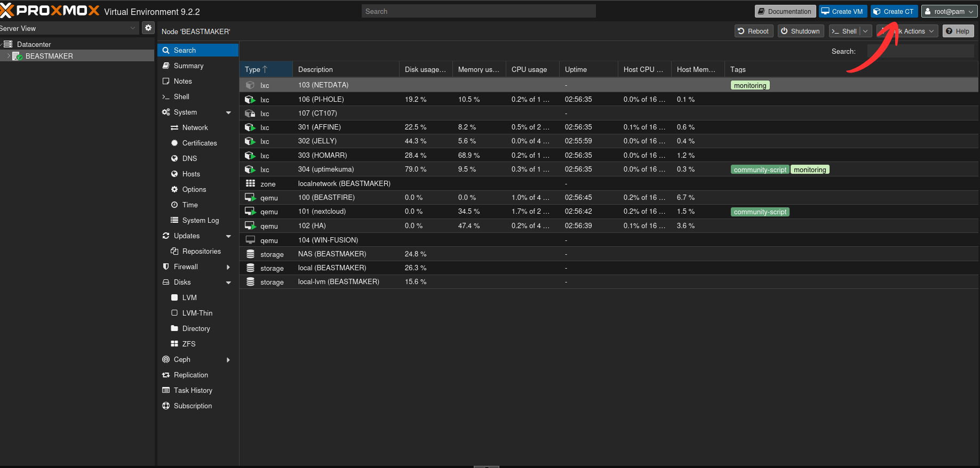Click the Reboot button
Screen dimensions: 980x468
[754, 31]
